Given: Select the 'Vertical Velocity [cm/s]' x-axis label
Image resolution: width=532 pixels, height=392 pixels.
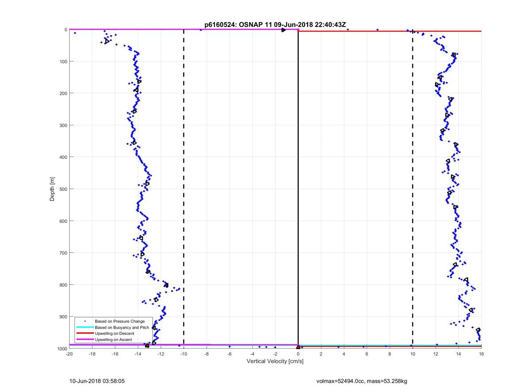Looking at the screenshot, I should click(275, 361).
